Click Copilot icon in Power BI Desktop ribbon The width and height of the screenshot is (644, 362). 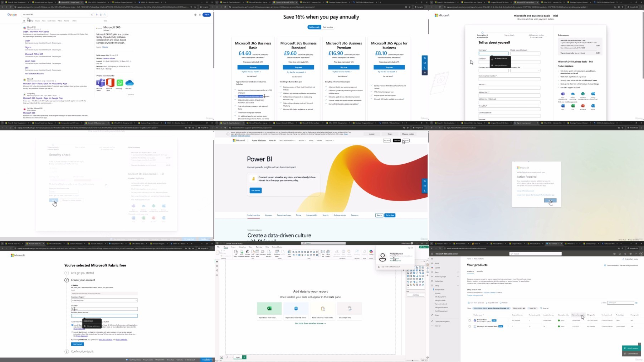click(x=371, y=252)
